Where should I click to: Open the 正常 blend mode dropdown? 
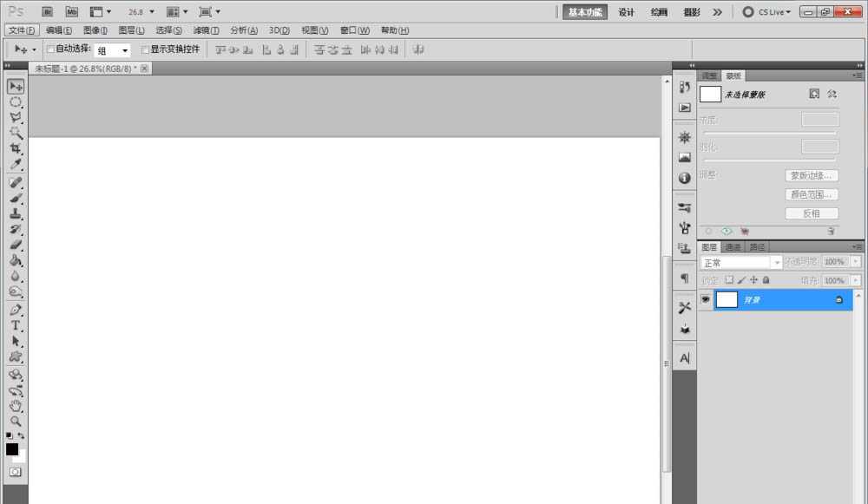740,262
